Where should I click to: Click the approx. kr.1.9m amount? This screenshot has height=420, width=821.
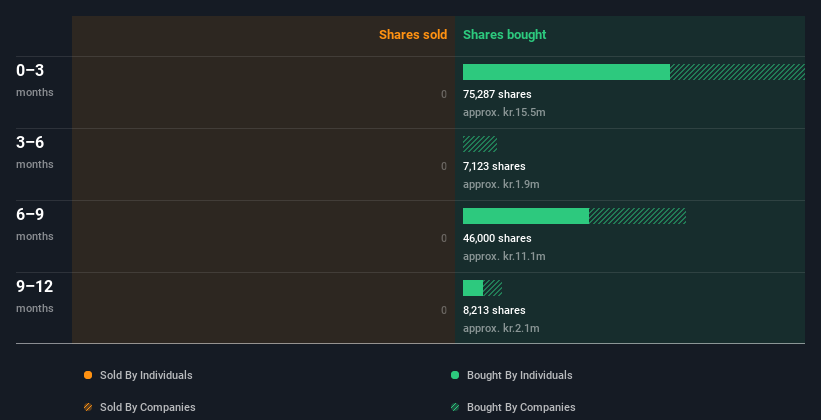pos(501,184)
